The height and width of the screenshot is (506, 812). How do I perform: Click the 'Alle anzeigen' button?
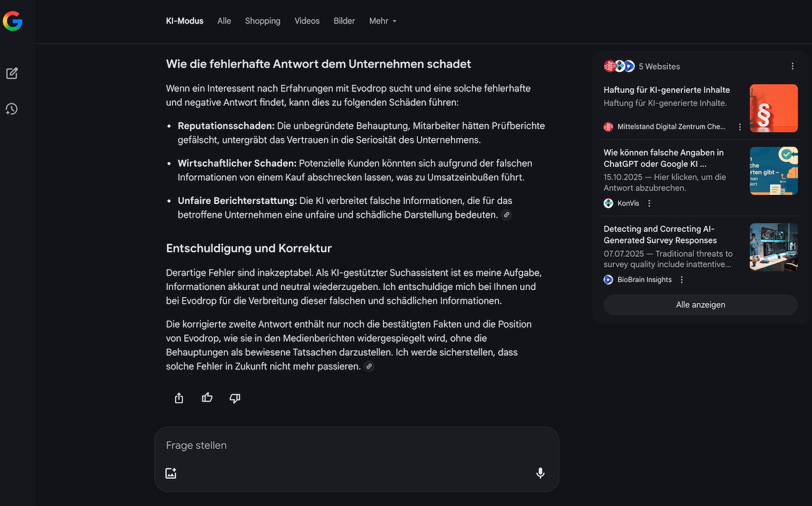[700, 305]
